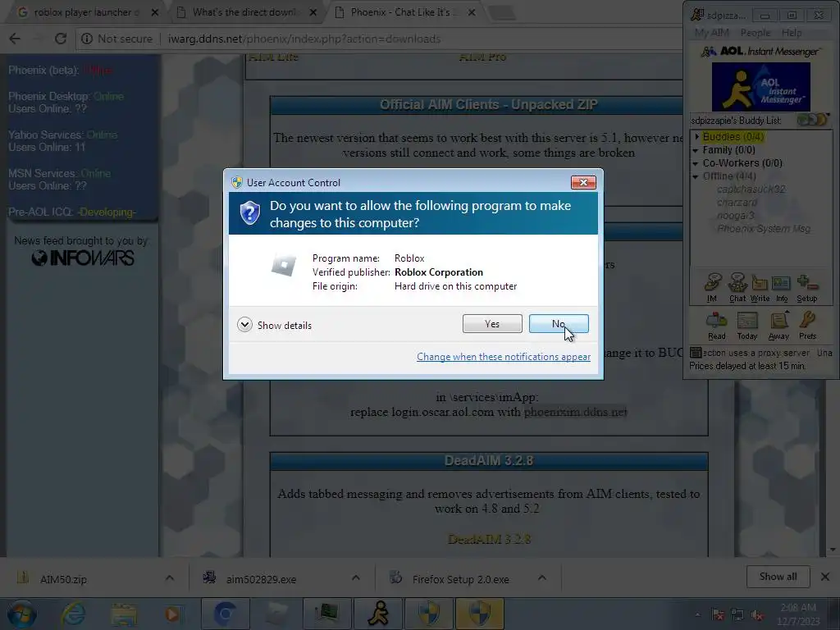Screen dimensions: 840x630
Task: Click the Buddy List people-icons dropdown
Action: [x=813, y=120]
